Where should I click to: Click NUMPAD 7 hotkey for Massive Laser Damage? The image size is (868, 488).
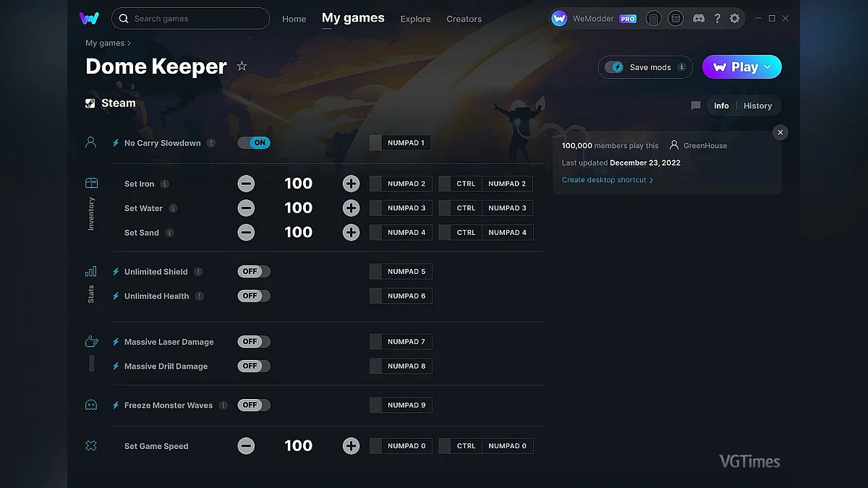pos(400,342)
